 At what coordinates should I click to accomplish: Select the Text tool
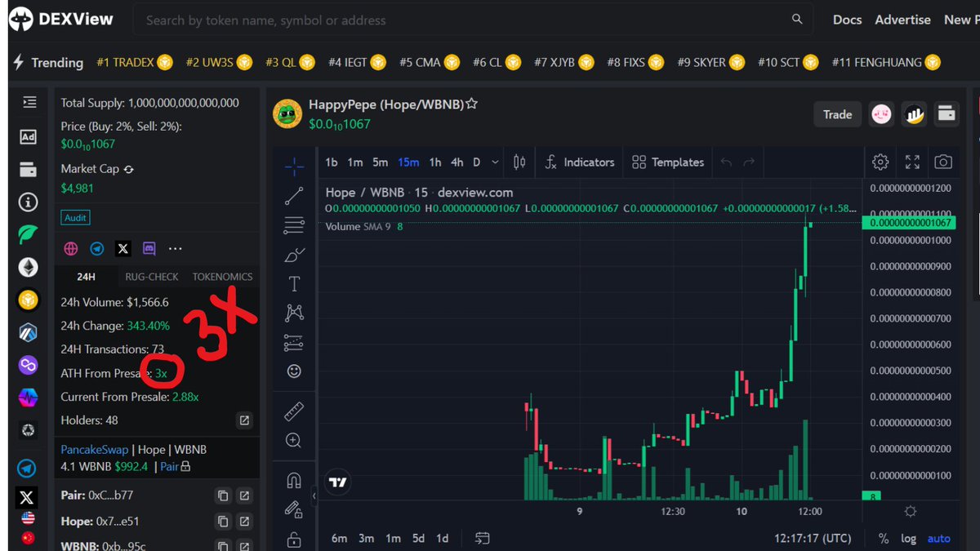pos(294,283)
